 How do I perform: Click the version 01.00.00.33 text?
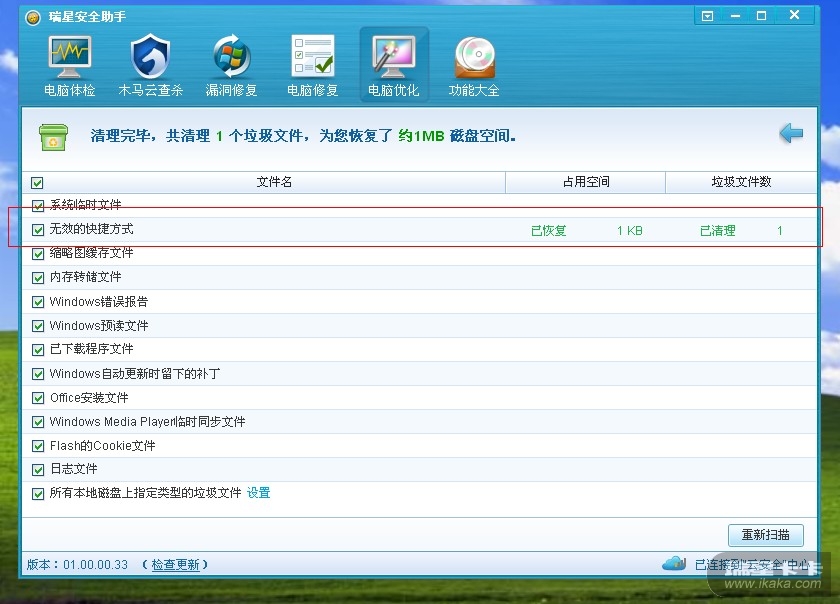95,565
